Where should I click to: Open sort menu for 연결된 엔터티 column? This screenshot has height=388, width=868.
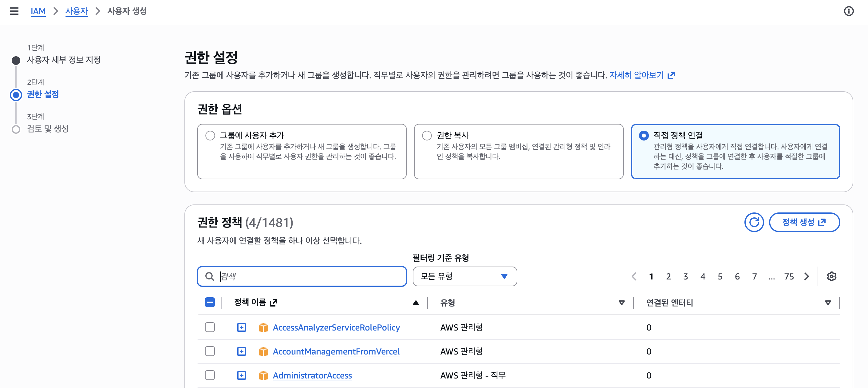tap(827, 303)
